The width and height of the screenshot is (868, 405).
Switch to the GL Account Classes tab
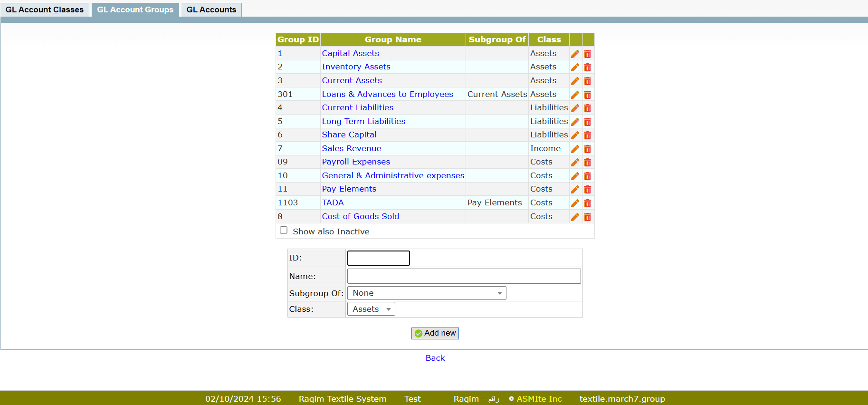pyautogui.click(x=45, y=10)
